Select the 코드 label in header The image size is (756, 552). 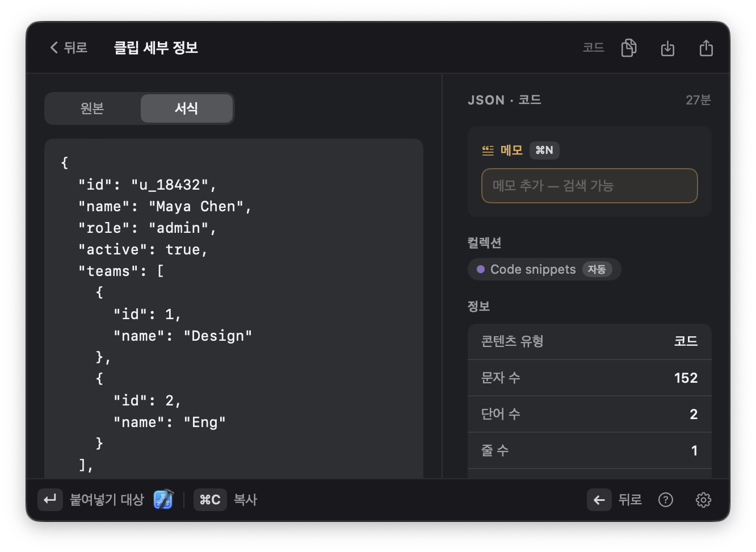click(593, 48)
